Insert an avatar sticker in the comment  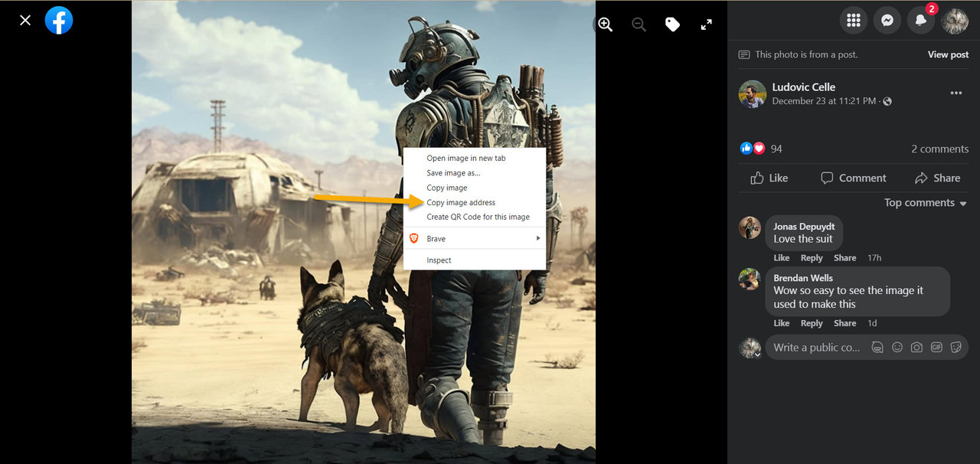click(877, 348)
